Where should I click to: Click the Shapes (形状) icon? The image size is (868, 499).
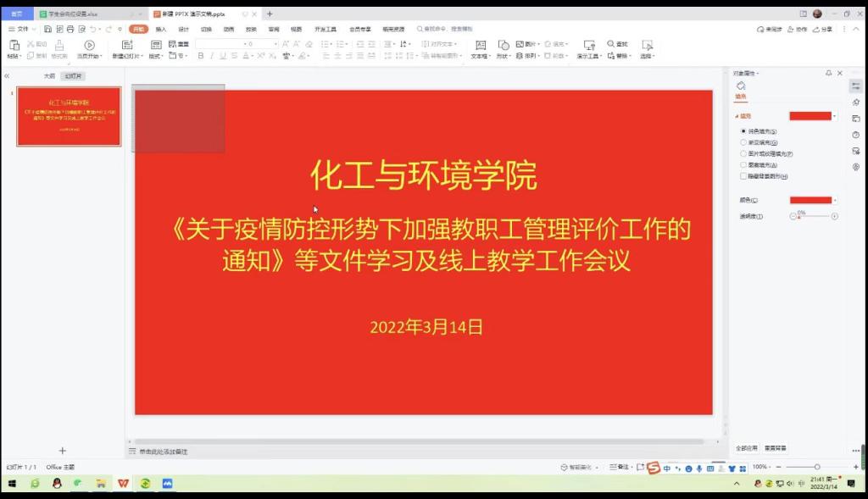pyautogui.click(x=504, y=46)
